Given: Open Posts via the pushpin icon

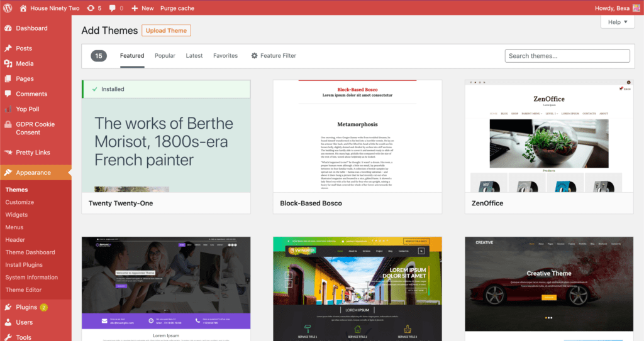Looking at the screenshot, I should tap(8, 48).
